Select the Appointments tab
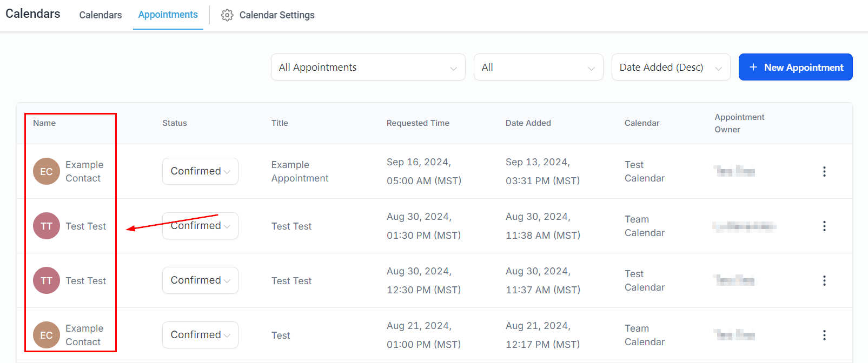The height and width of the screenshot is (363, 868). pos(168,15)
